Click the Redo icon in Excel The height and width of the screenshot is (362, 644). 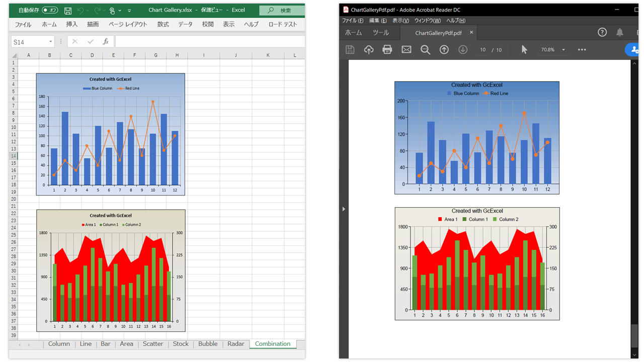97,10
